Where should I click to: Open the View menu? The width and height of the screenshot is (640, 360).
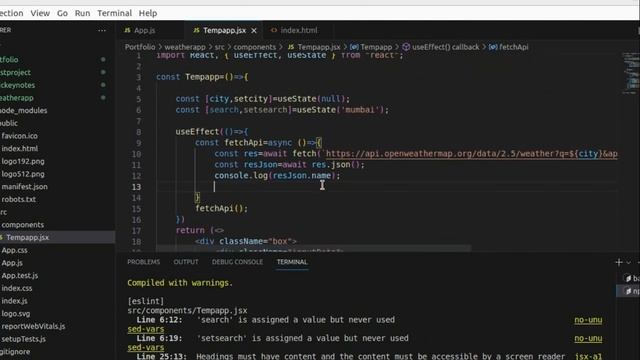tap(40, 13)
